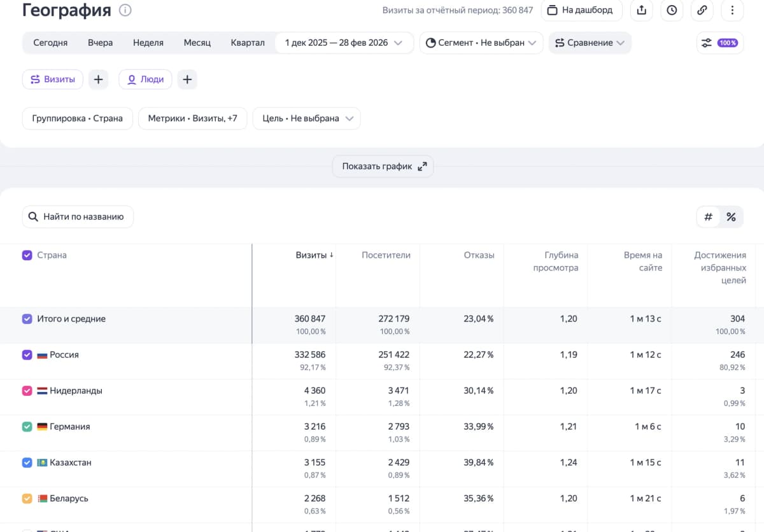
Task: Open the export/share icon
Action: [x=641, y=10]
